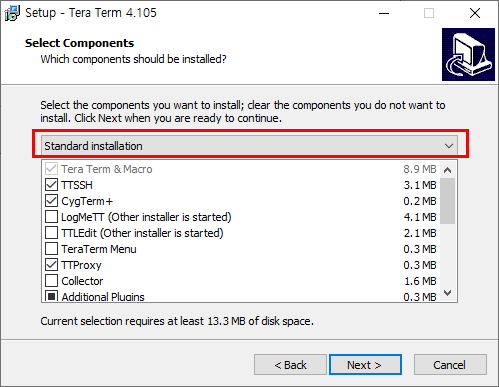Uncheck the CygTerm+ checkbox
Screen dimensions: 499x387
click(51, 201)
